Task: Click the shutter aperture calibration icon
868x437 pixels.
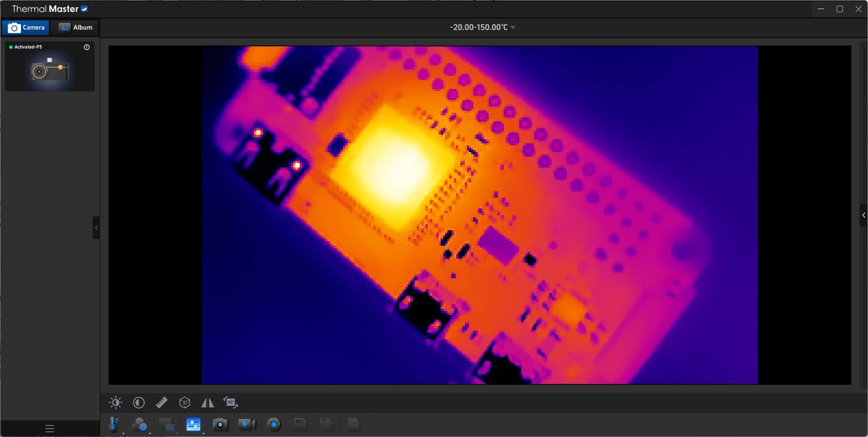Action: pyautogui.click(x=274, y=425)
